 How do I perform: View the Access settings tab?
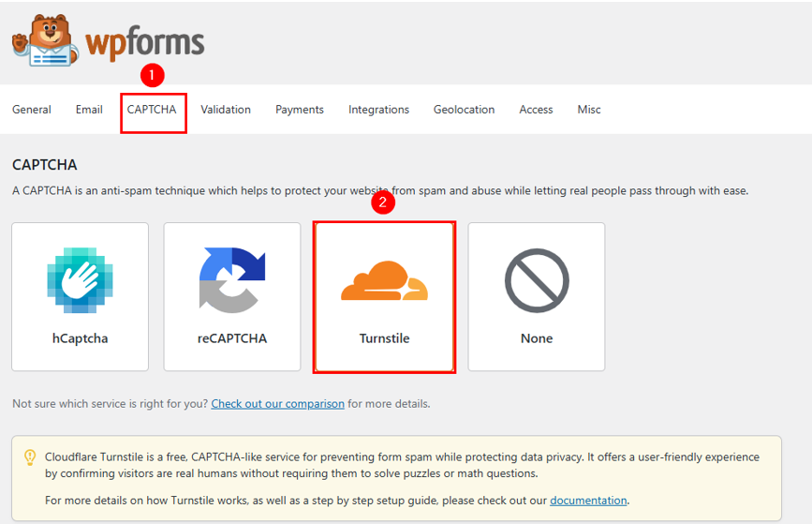[536, 110]
